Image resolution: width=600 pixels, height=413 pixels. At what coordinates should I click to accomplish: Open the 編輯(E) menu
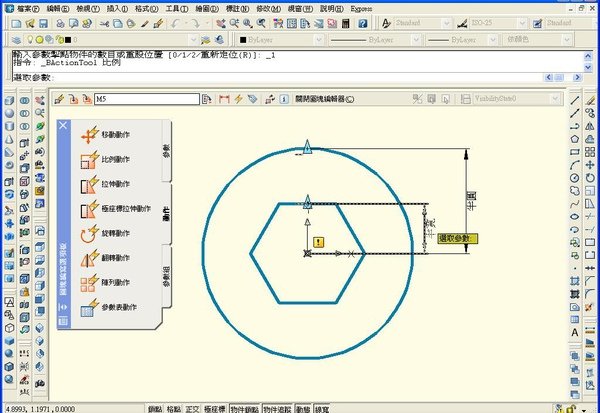coord(58,8)
